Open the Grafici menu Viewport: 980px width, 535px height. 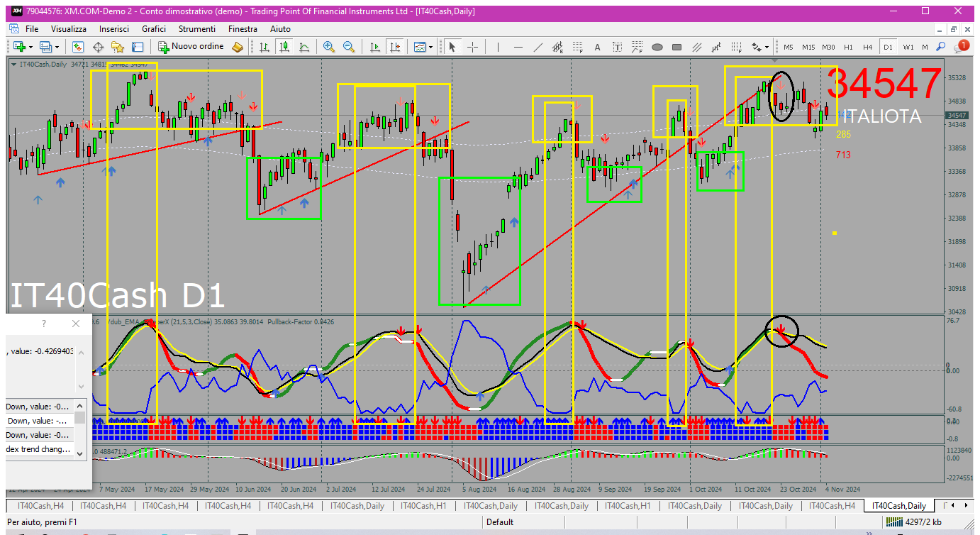click(154, 29)
